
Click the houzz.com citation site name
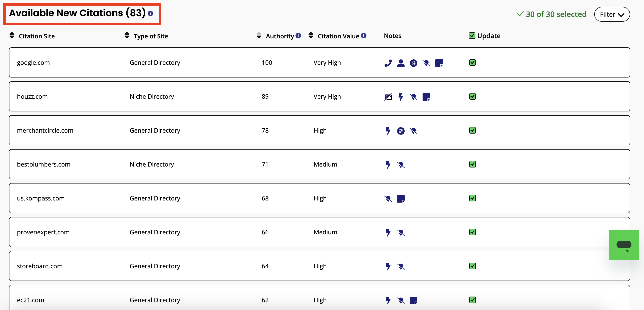click(32, 96)
